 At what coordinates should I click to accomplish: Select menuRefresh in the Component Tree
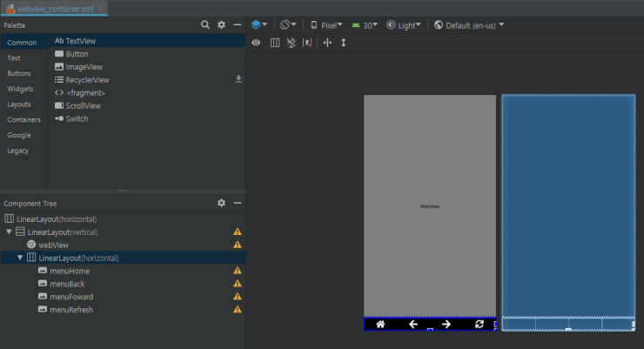click(x=71, y=310)
